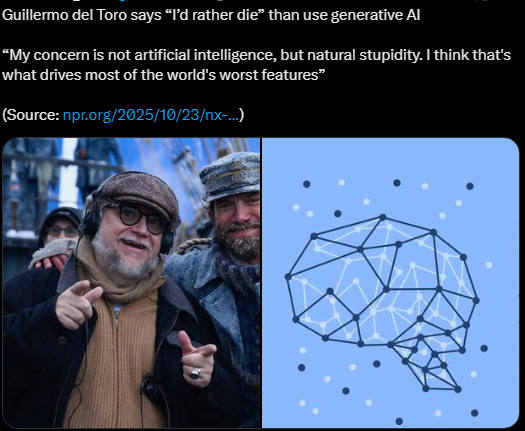525x431 pixels.
Task: Click the "My concern is not artificial intelligence" text
Action: click(x=139, y=55)
